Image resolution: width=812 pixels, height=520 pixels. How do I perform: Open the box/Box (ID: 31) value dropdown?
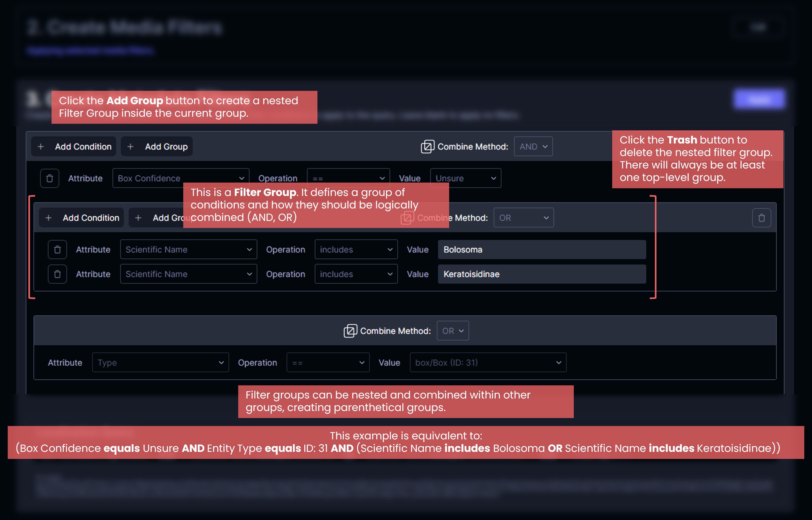[488, 363]
